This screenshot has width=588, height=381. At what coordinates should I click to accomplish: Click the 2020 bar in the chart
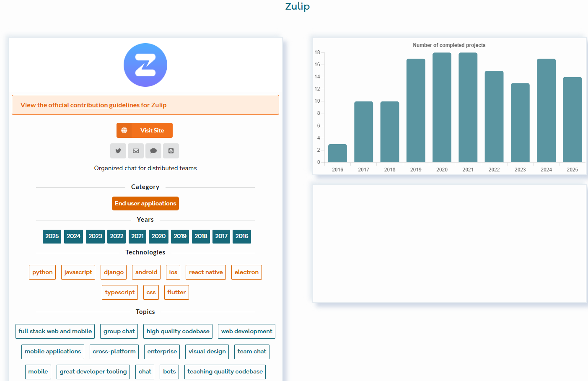pyautogui.click(x=442, y=108)
